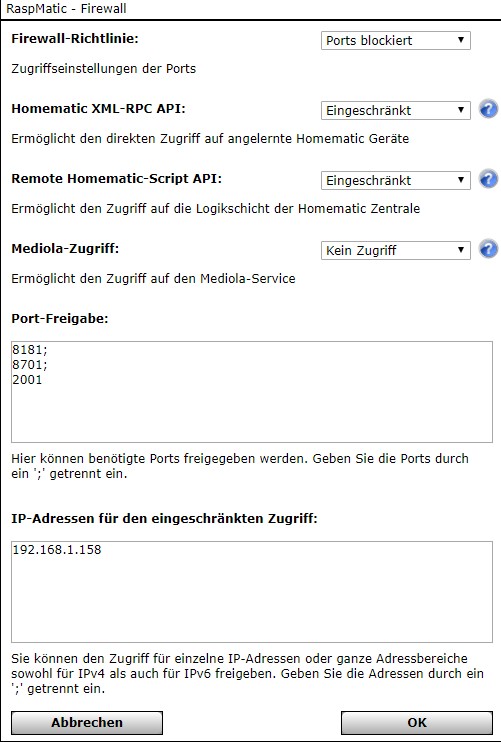Screen dimensions: 501x742
Task: Open help for Remote Homematic-Script API
Action: point(488,179)
